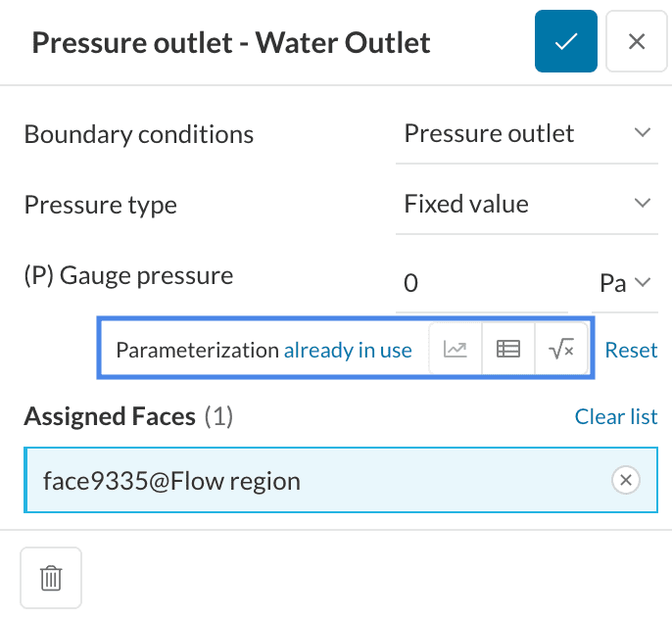Click the Pressure type label
This screenshot has height=619, width=672.
(100, 205)
